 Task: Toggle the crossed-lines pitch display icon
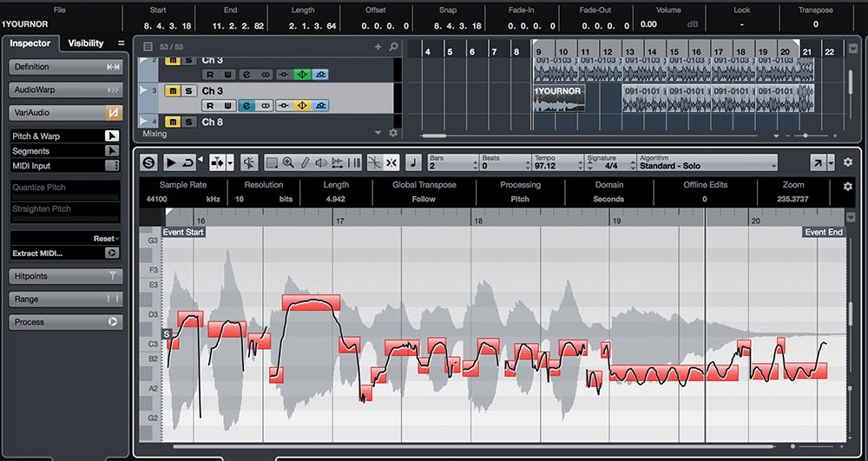coord(375,162)
